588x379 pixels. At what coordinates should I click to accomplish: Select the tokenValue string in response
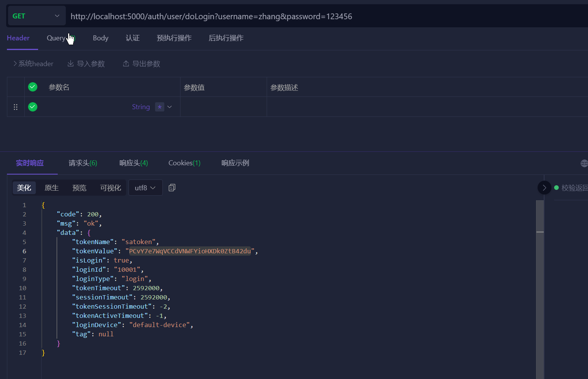pos(190,251)
